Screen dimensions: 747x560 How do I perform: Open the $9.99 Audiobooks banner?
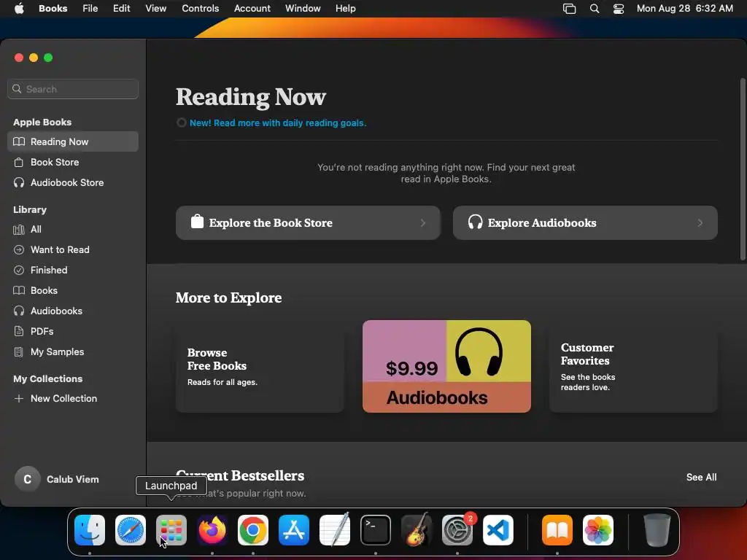pyautogui.click(x=446, y=366)
